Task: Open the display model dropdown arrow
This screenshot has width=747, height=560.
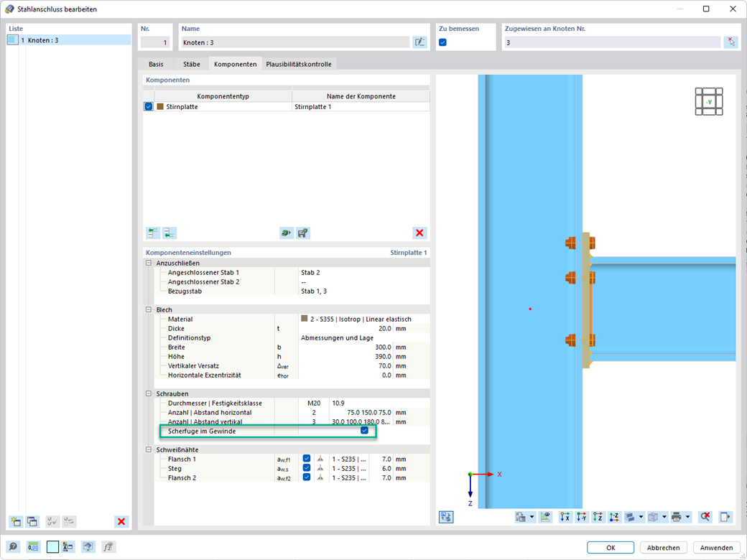Action: point(641,517)
